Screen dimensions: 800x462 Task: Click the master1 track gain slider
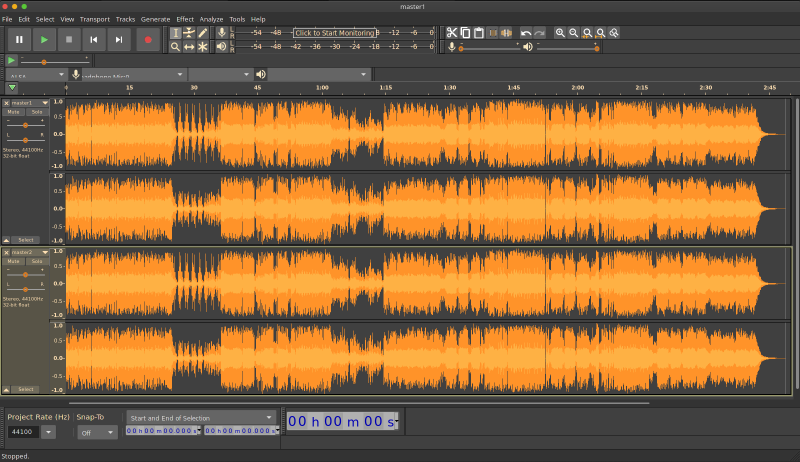coord(25,125)
